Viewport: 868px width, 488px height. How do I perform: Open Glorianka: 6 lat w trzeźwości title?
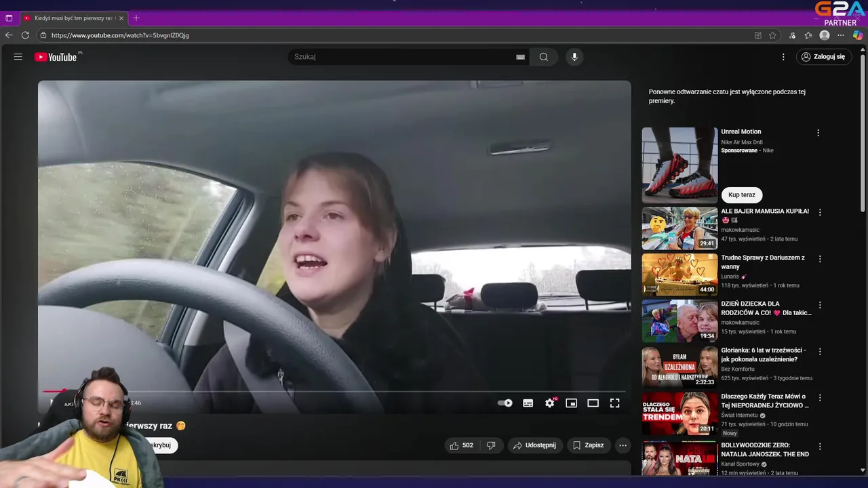pos(764,354)
